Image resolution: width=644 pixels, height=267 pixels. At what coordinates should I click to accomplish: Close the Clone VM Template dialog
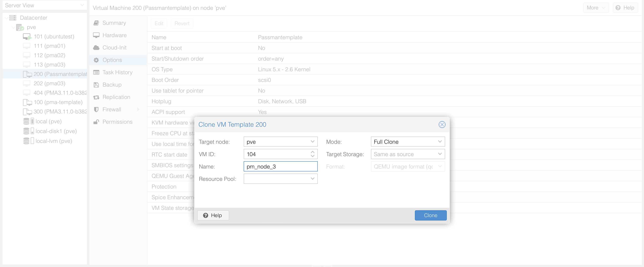coord(442,125)
